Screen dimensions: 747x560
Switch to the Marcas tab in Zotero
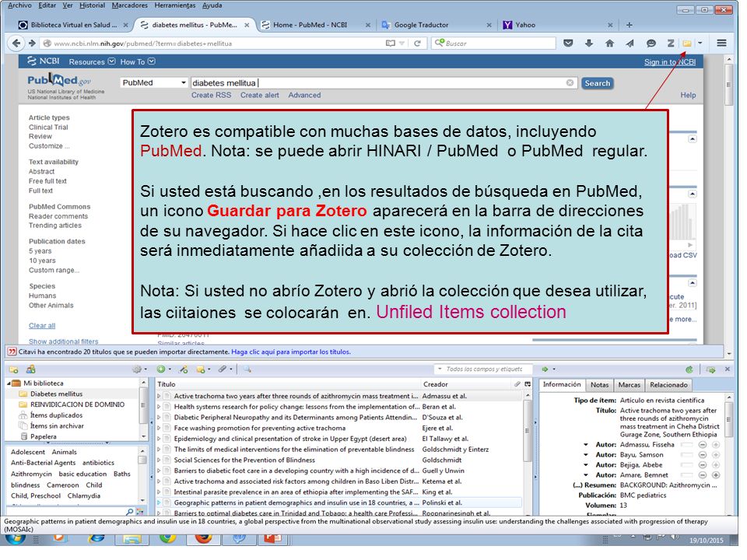click(x=629, y=385)
